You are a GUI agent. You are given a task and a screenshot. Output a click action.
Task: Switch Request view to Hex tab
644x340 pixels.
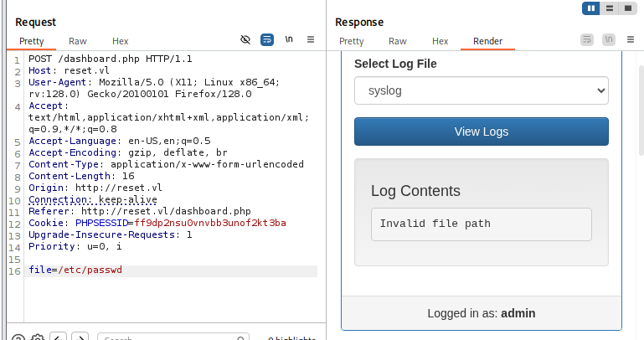[x=121, y=41]
